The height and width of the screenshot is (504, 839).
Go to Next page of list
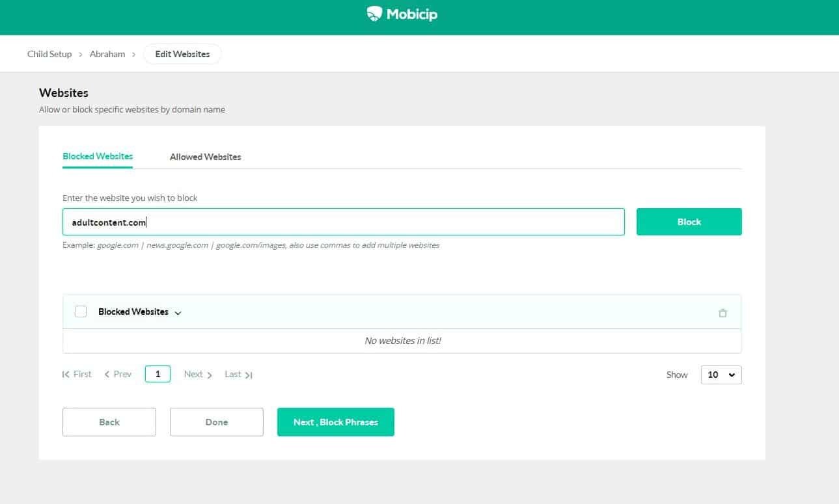point(198,375)
